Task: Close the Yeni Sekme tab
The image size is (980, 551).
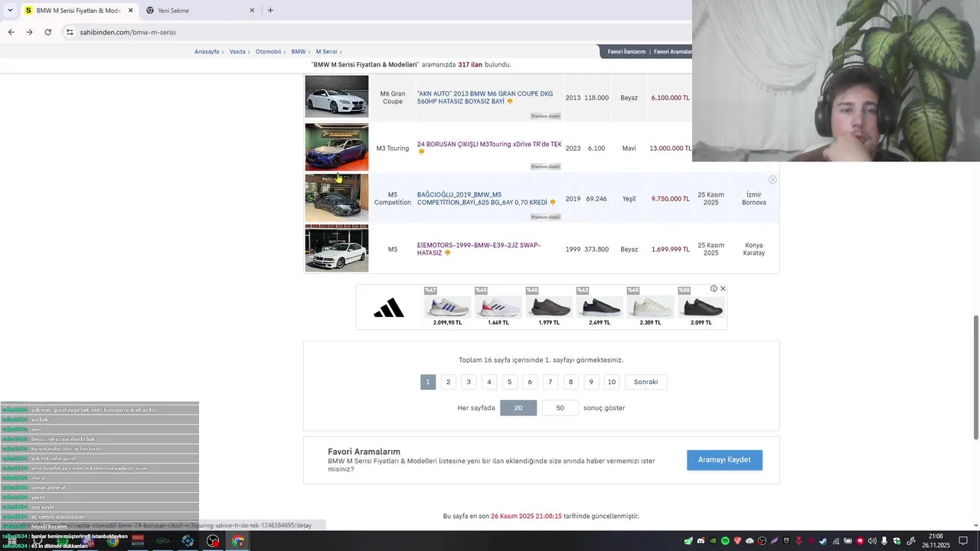Action: [252, 10]
